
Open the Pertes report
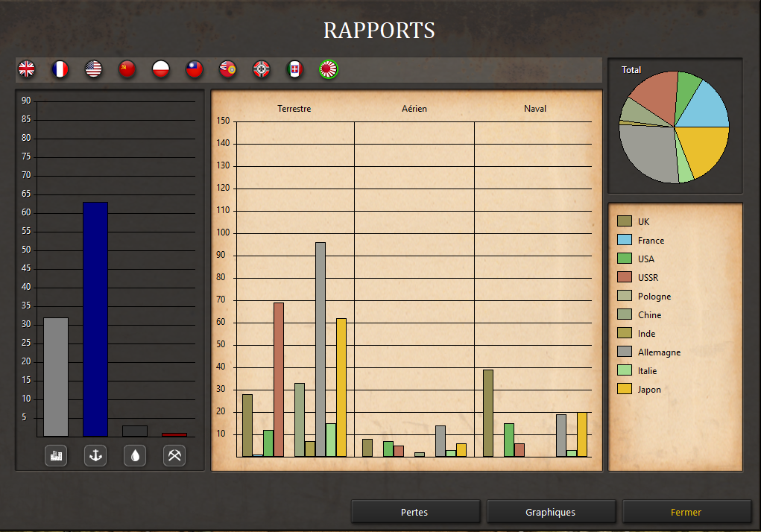pos(415,512)
